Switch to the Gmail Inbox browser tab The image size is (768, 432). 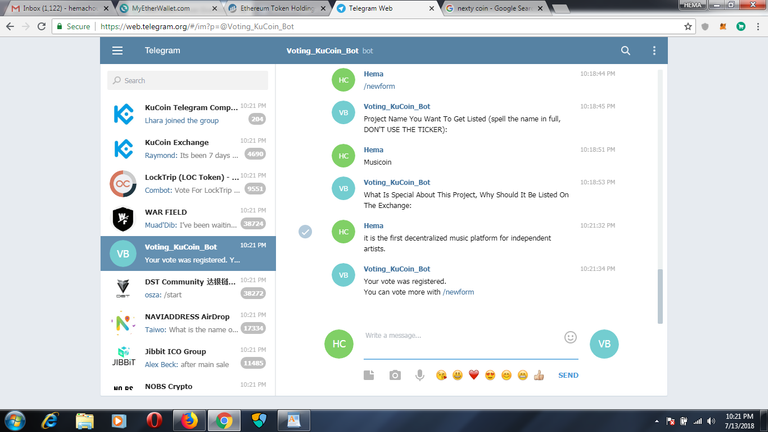(58, 8)
